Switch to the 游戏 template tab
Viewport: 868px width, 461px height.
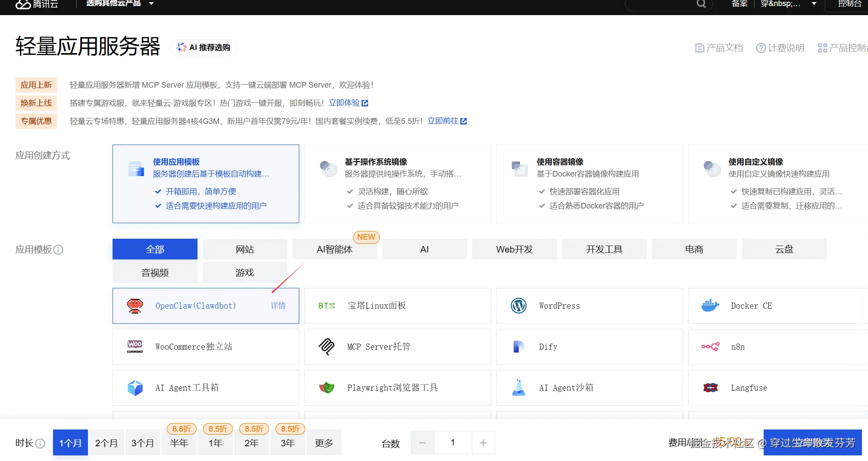tap(245, 272)
